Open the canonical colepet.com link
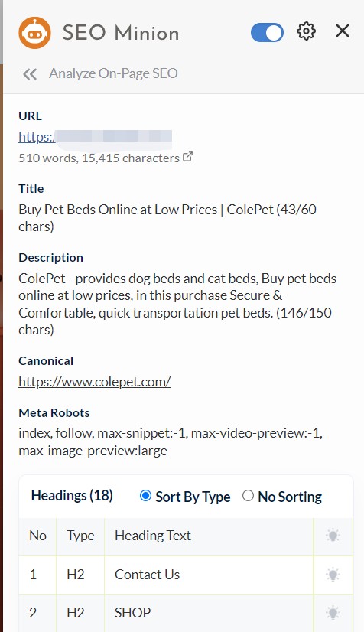The height and width of the screenshot is (632, 364). click(95, 382)
